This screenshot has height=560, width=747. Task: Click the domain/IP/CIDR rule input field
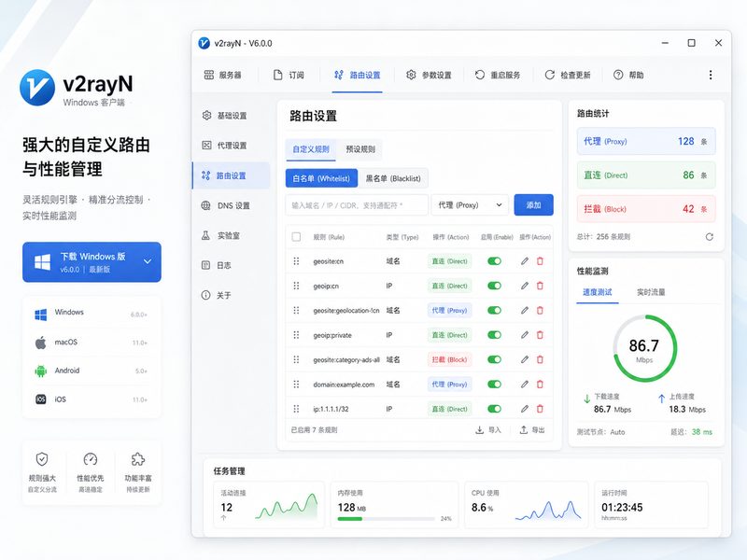click(357, 204)
